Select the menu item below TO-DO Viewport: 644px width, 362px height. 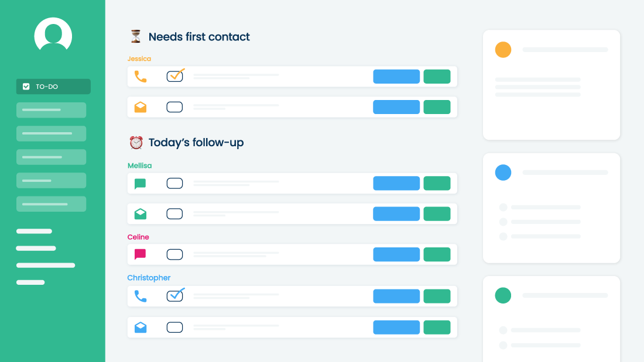click(x=52, y=110)
